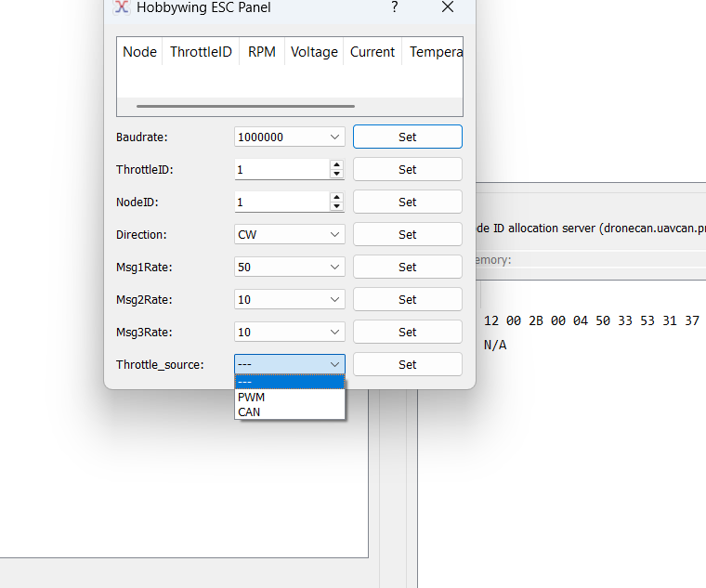Open the Msg1Rate dropdown
706x588 pixels.
(290, 267)
